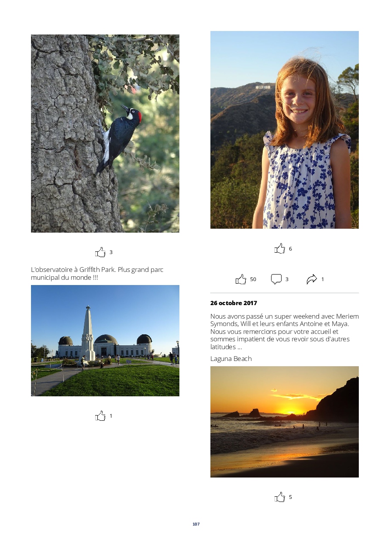Click the like count of 50
Image resolution: width=392 pixels, height=536 pixels.
point(253,279)
